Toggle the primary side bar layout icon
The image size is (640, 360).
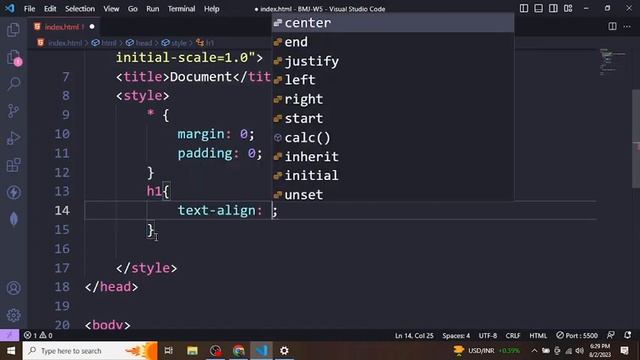(x=524, y=8)
